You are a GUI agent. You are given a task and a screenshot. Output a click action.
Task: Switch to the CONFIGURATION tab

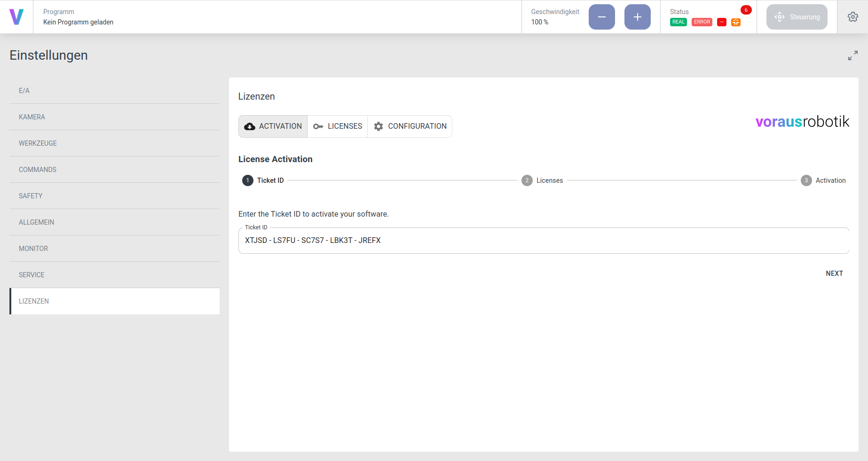pos(410,126)
